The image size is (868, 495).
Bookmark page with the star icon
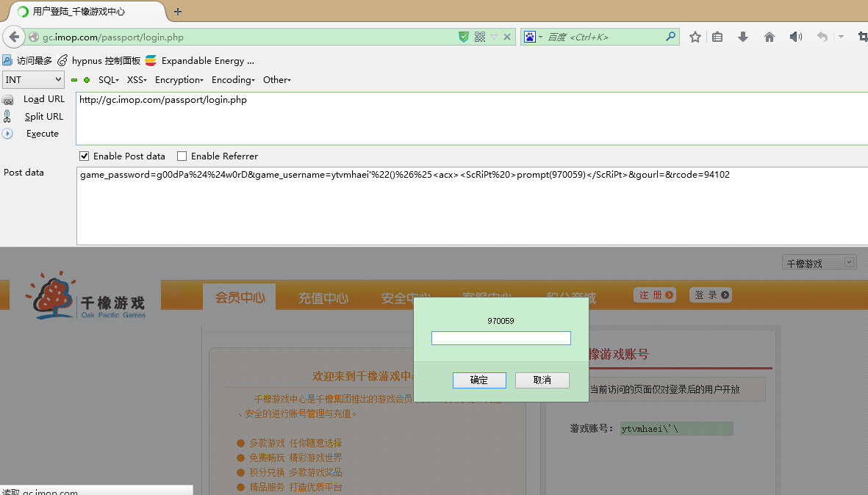tap(695, 37)
